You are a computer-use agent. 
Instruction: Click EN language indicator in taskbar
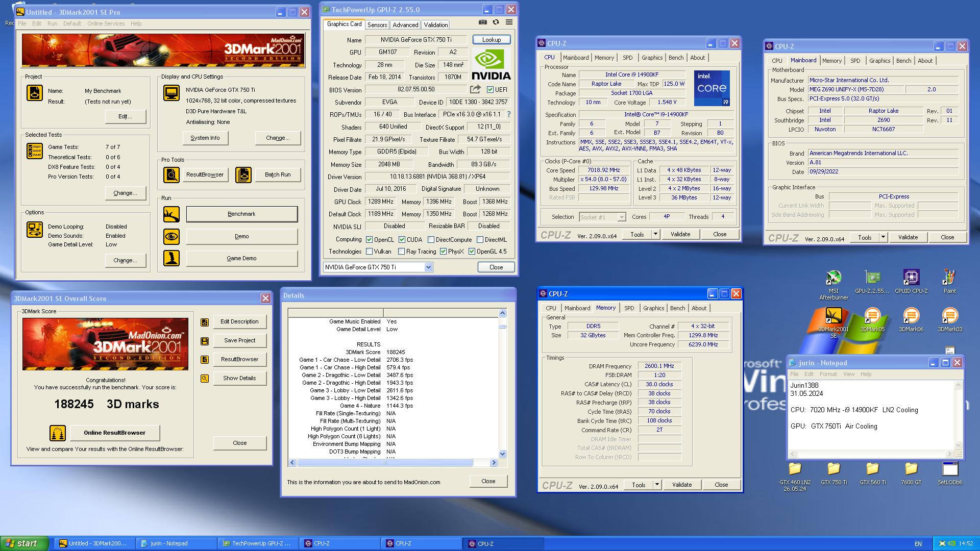pos(918,544)
